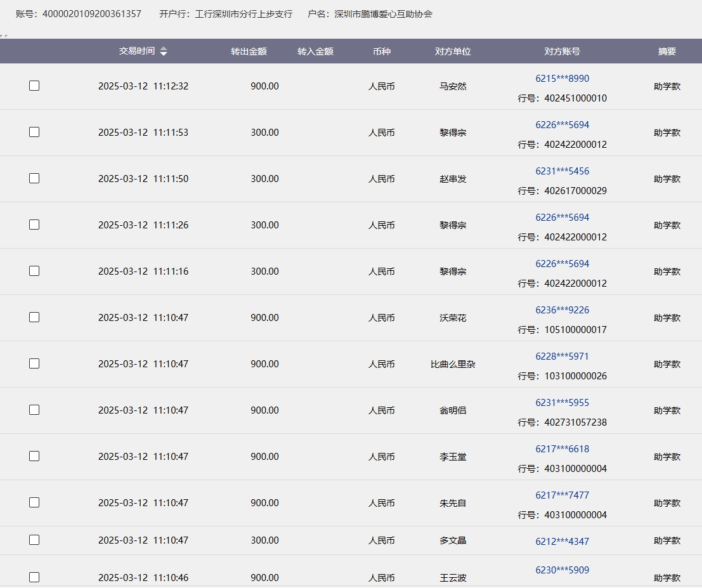Select the checkbox in 沃荣花's row
Screen dimensions: 702x588
pyautogui.click(x=34, y=317)
